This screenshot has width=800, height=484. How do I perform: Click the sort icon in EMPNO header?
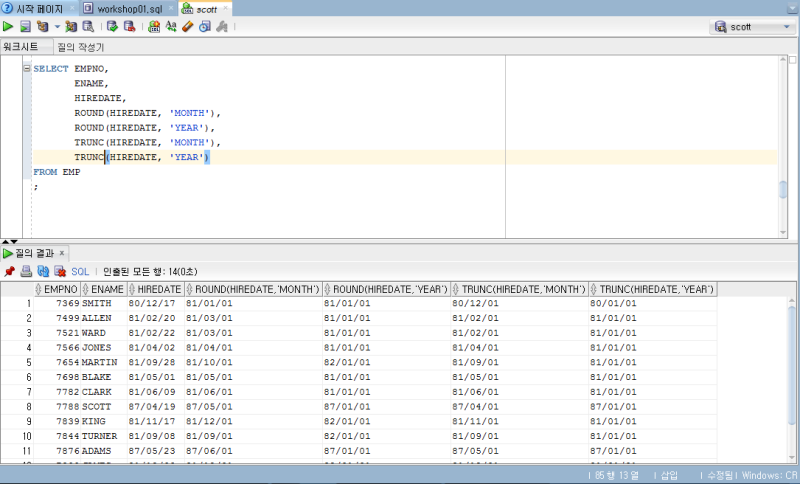coord(38,289)
